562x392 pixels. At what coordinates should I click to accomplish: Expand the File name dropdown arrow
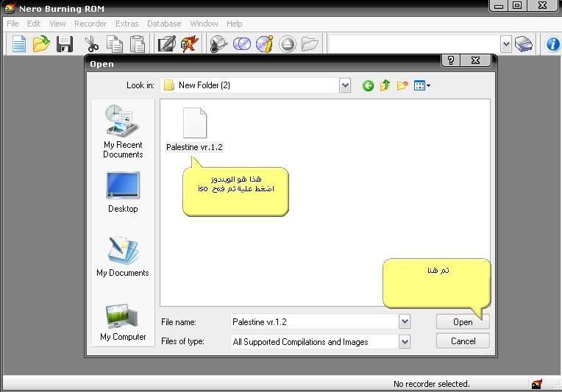(405, 322)
